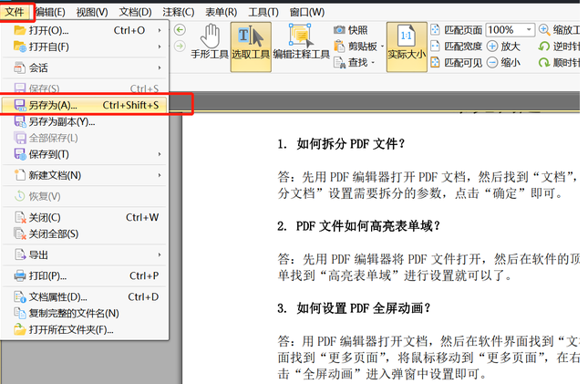
Task: Click the 缩小 zoom out button
Action: [503, 62]
